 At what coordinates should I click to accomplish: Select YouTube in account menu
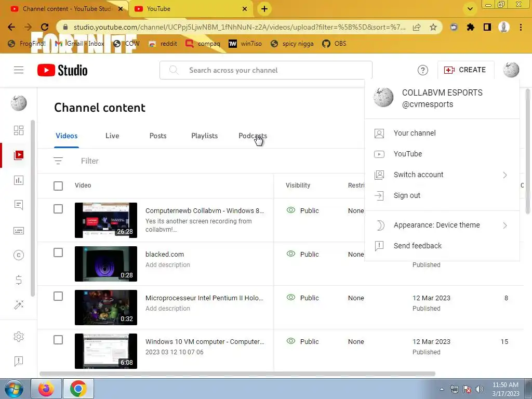coord(442,154)
